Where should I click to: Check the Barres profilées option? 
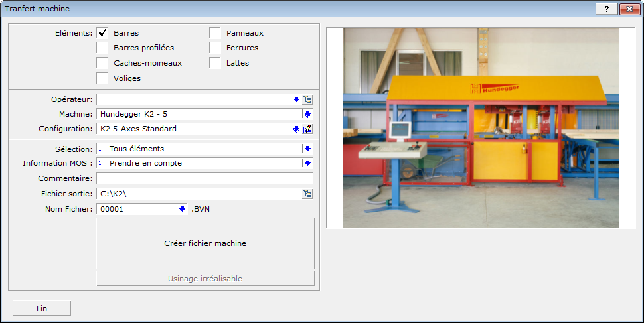coord(102,48)
